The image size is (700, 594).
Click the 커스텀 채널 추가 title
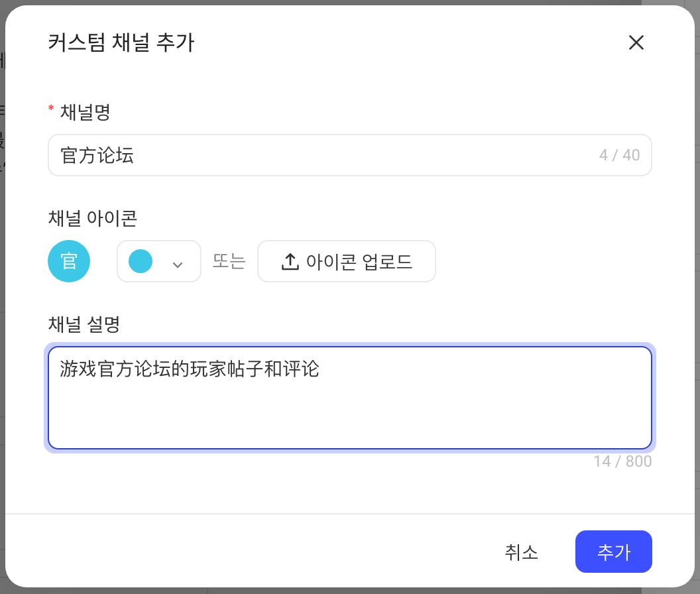pos(121,43)
